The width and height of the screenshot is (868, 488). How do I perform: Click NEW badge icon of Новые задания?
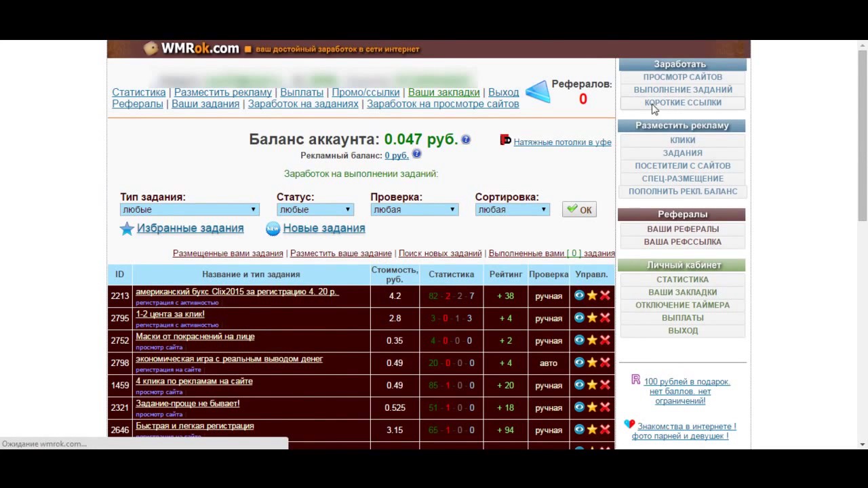[273, 228]
